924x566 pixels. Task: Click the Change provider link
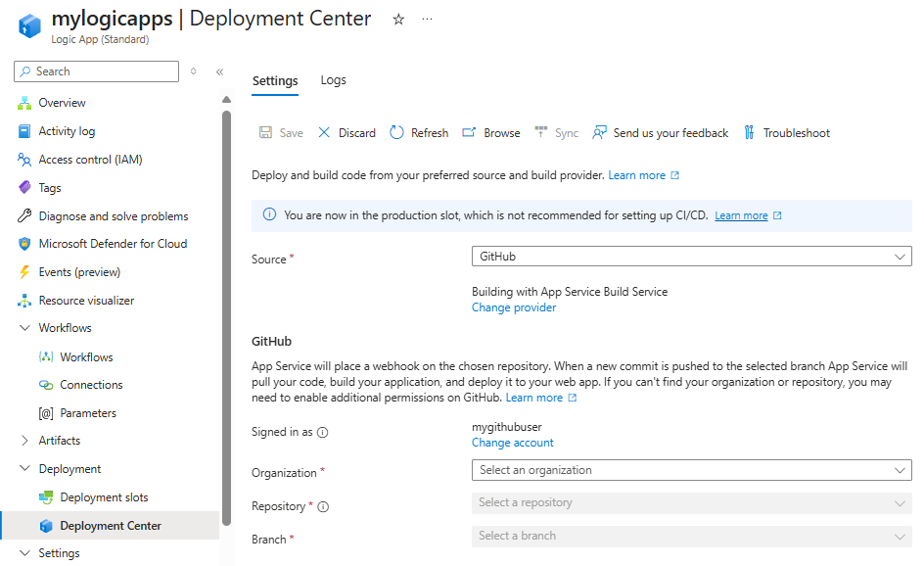(x=514, y=307)
